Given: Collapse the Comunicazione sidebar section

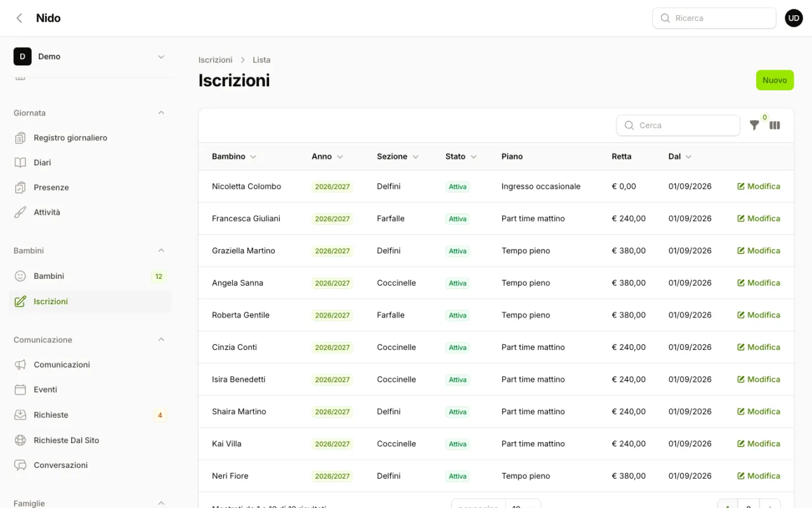Looking at the screenshot, I should pos(161,340).
